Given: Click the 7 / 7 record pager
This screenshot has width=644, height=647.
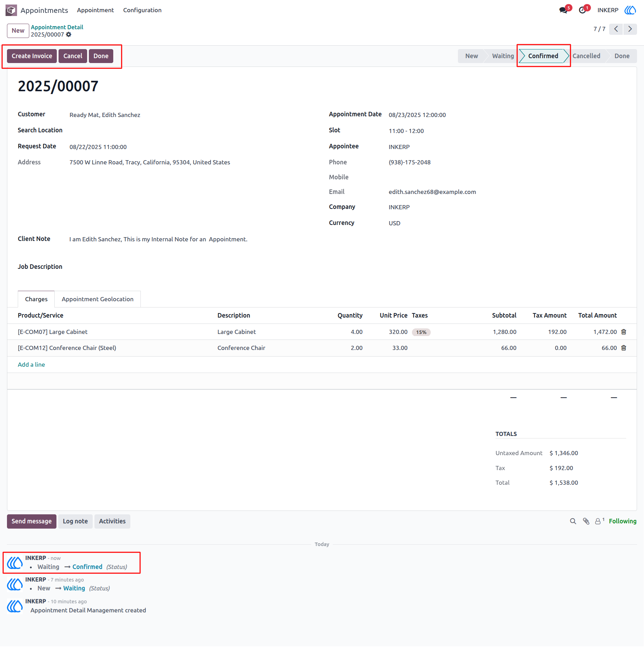Looking at the screenshot, I should (599, 29).
